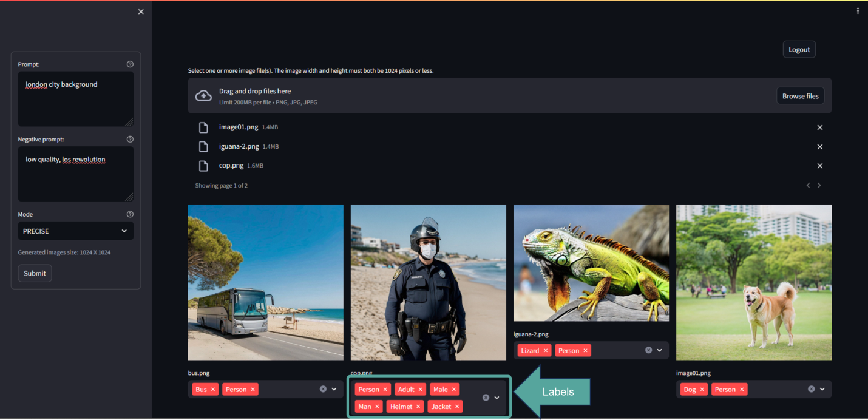Viewport: 868px width, 420px height.
Task: Go to previous page of uploaded files
Action: pos(808,185)
